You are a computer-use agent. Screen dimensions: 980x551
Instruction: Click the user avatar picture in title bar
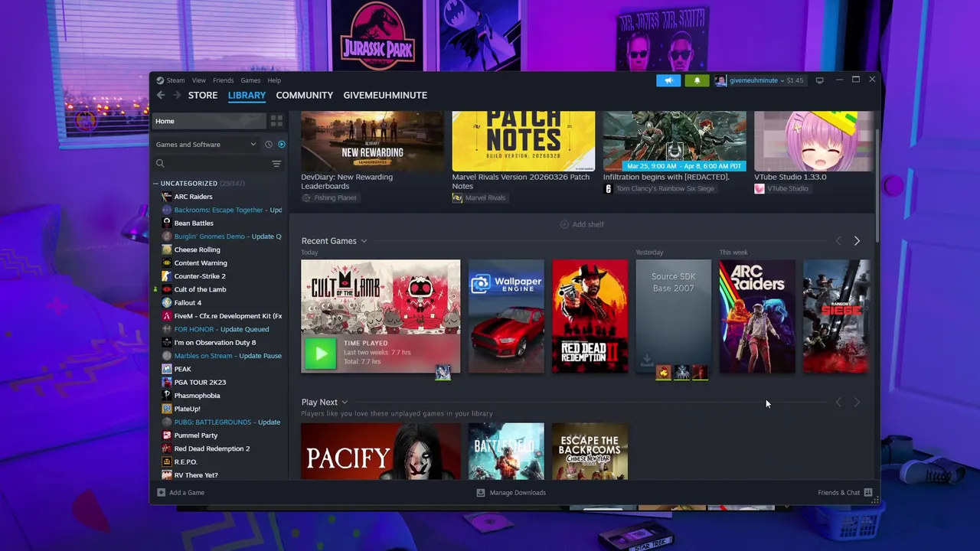(720, 80)
